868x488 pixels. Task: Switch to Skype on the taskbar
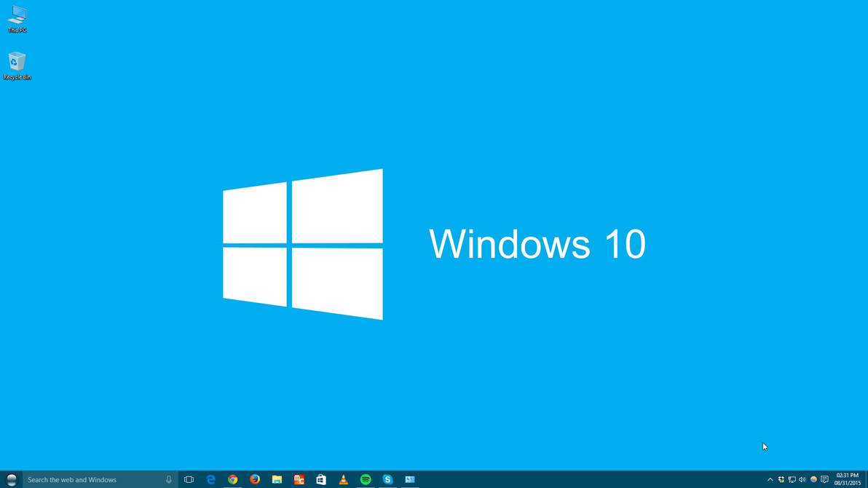click(387, 480)
